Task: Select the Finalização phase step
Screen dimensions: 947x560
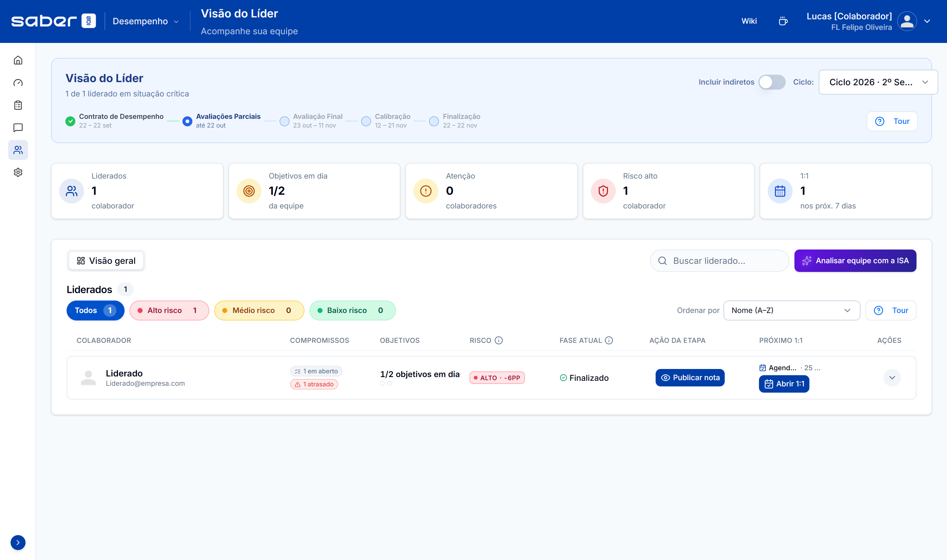Action: click(x=455, y=121)
